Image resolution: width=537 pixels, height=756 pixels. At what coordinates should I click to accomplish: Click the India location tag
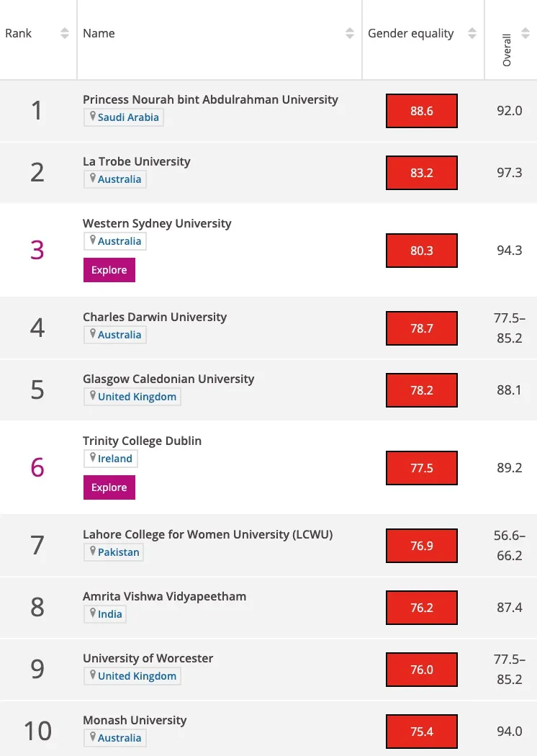[x=105, y=614]
